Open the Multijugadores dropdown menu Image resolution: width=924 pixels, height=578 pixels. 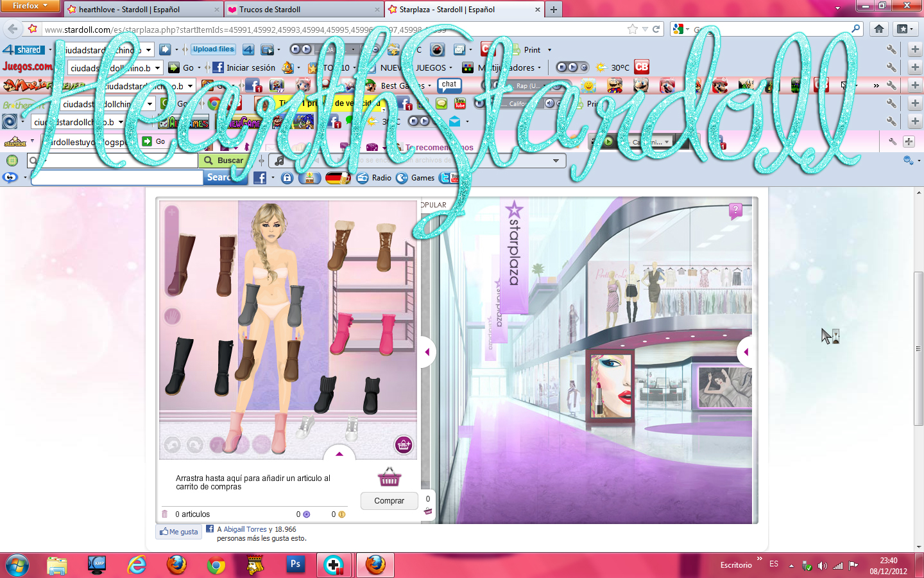point(510,67)
